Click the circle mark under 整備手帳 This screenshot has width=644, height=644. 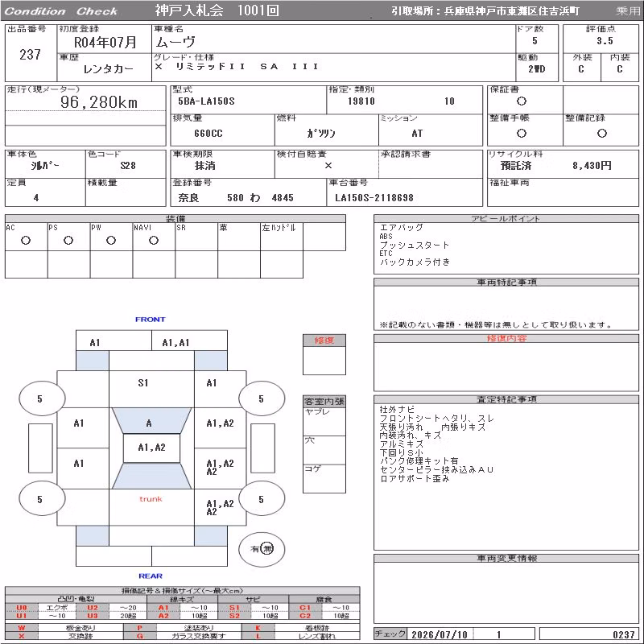[x=521, y=133]
